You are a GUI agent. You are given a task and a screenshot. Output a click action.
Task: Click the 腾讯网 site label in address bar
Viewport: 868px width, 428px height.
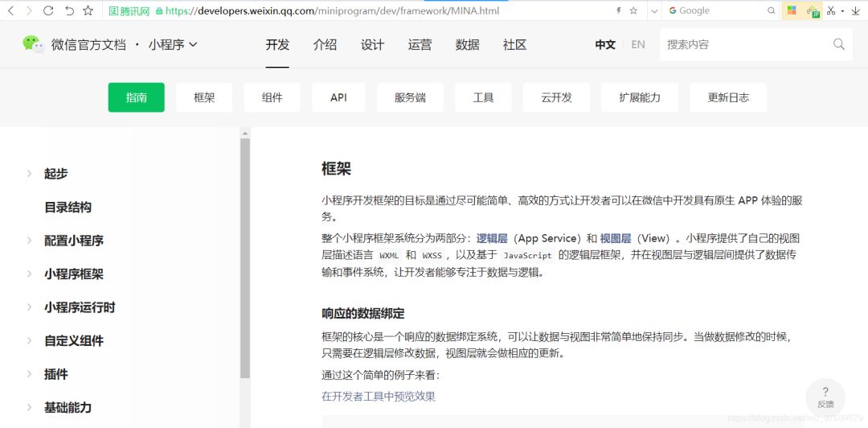(129, 10)
